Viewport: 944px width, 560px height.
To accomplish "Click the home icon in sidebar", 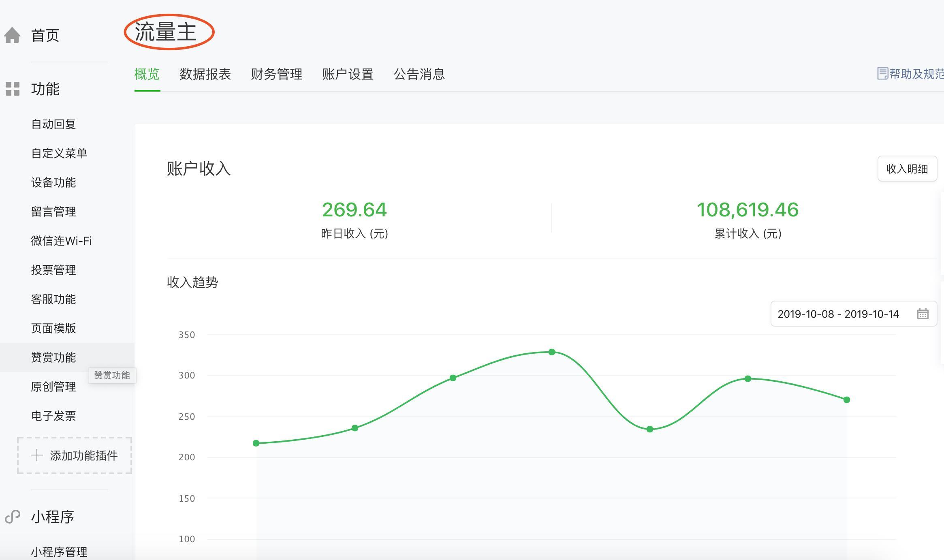I will pyautogui.click(x=12, y=35).
